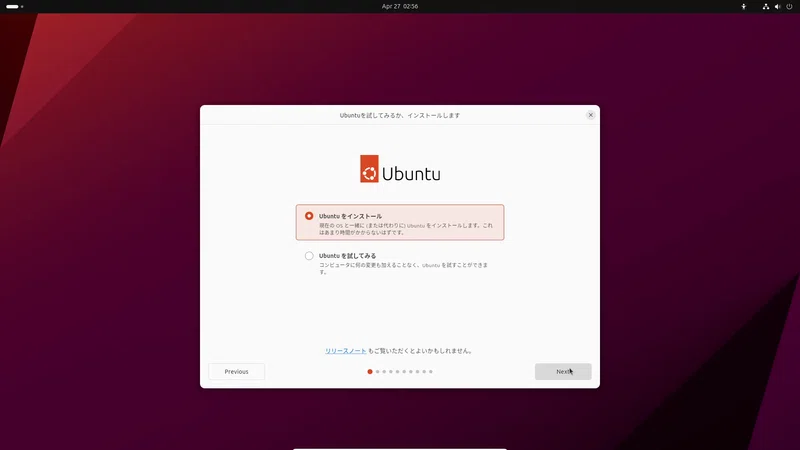Click the network status icon in top bar
Image resolution: width=800 pixels, height=450 pixels.
point(766,7)
